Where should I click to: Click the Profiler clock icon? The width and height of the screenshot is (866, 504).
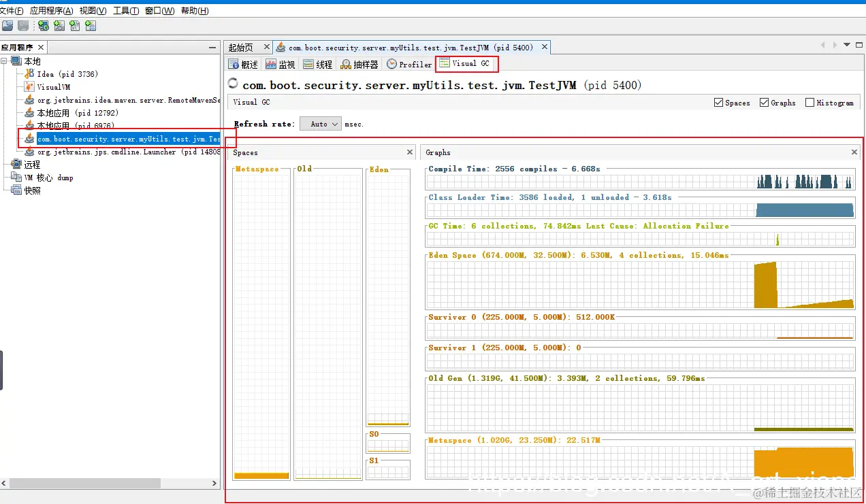click(x=391, y=64)
